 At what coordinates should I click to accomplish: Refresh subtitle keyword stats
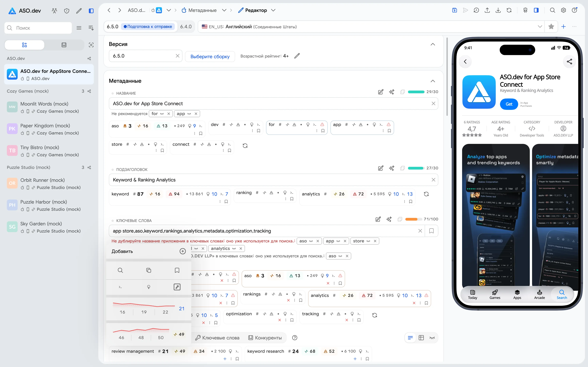pos(426,194)
